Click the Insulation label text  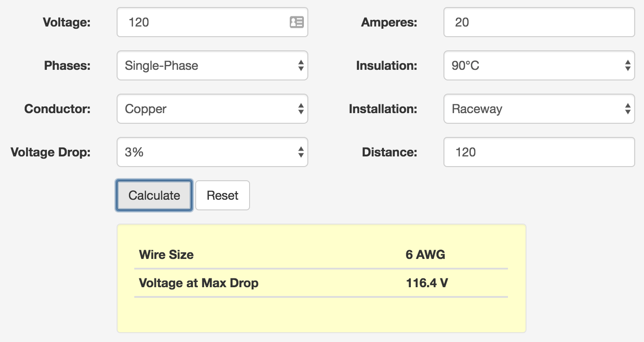tap(386, 66)
